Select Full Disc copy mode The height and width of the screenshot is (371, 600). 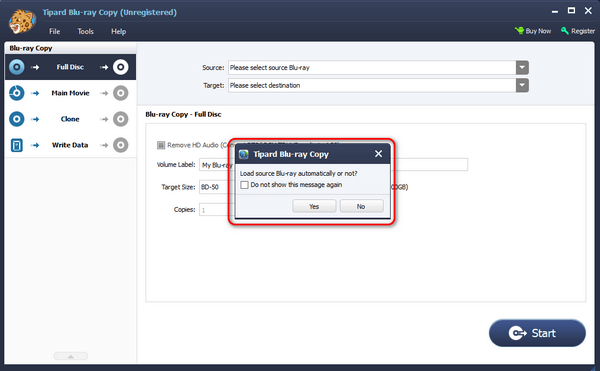tap(70, 67)
